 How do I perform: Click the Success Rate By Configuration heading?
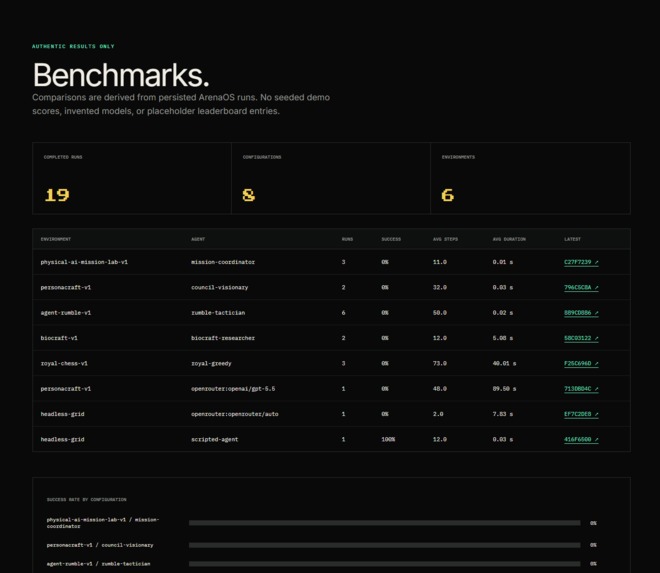pos(86,499)
